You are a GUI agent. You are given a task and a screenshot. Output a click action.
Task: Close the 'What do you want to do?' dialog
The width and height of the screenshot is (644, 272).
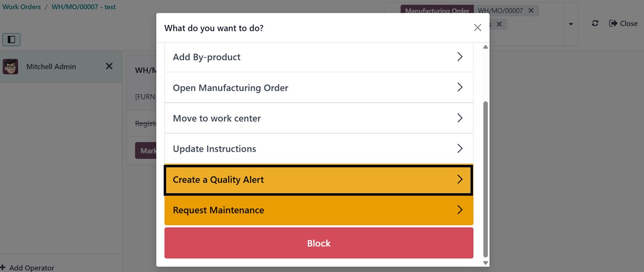(x=477, y=28)
